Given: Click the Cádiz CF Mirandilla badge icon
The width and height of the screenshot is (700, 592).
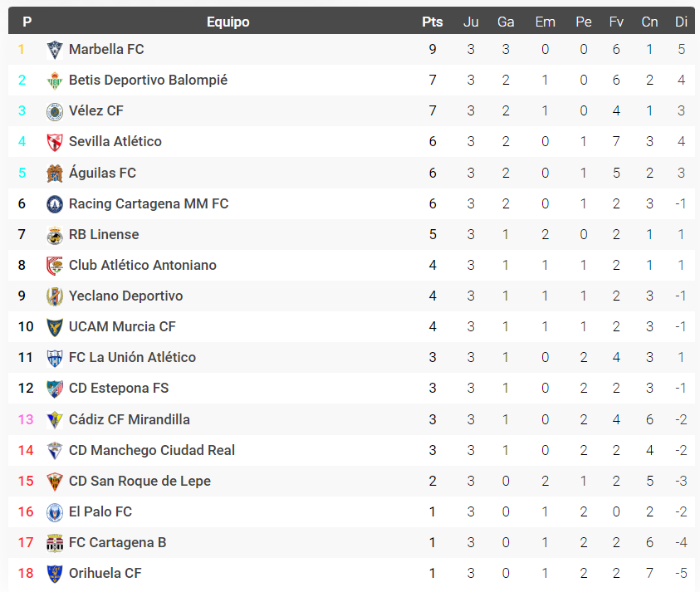Looking at the screenshot, I should 55,420.
